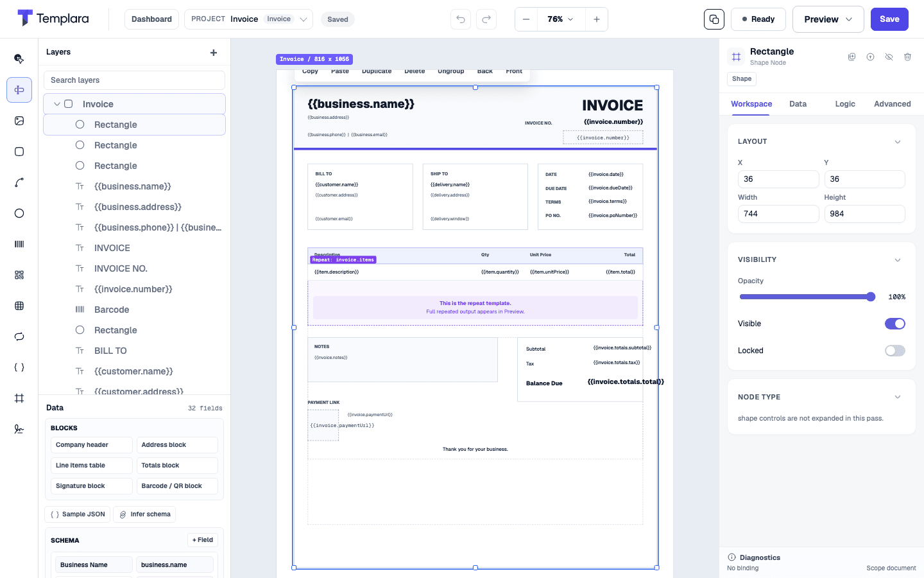Collapse the Invoice layer group
This screenshot has width=924, height=578.
coord(57,104)
